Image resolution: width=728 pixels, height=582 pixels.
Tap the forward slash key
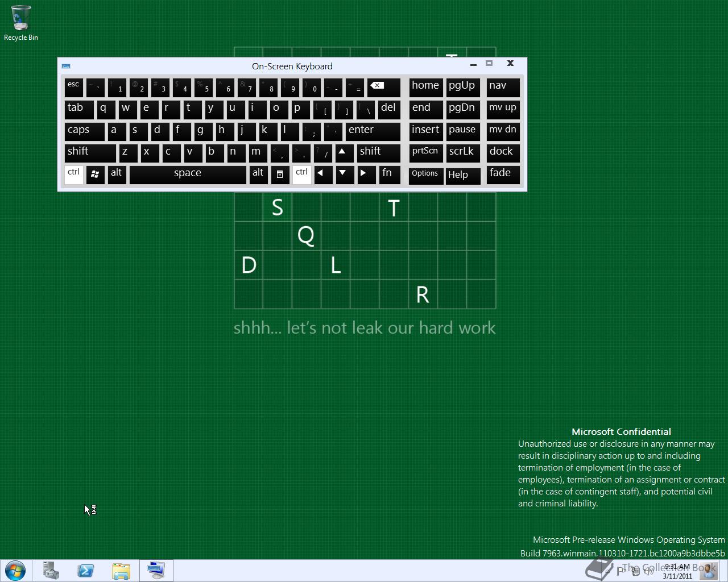tap(322, 153)
